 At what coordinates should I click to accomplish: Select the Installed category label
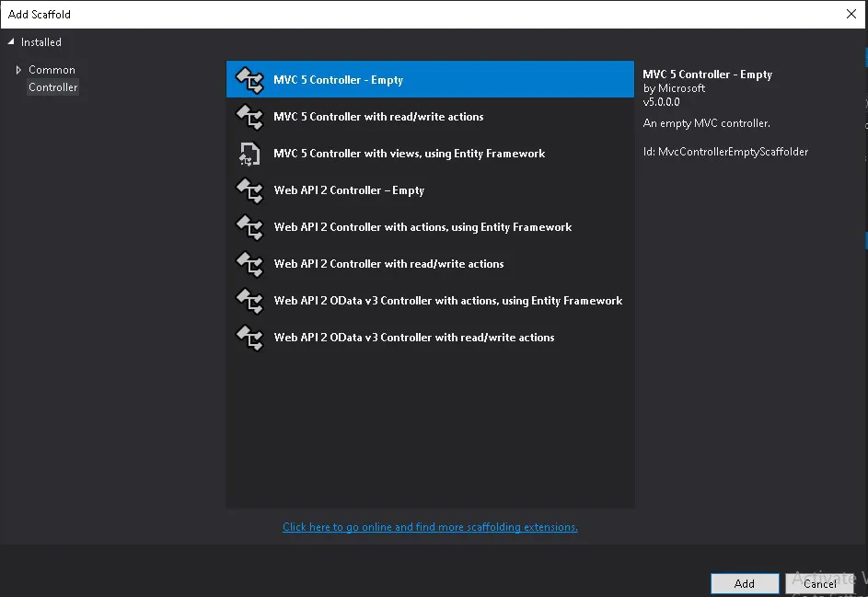41,42
